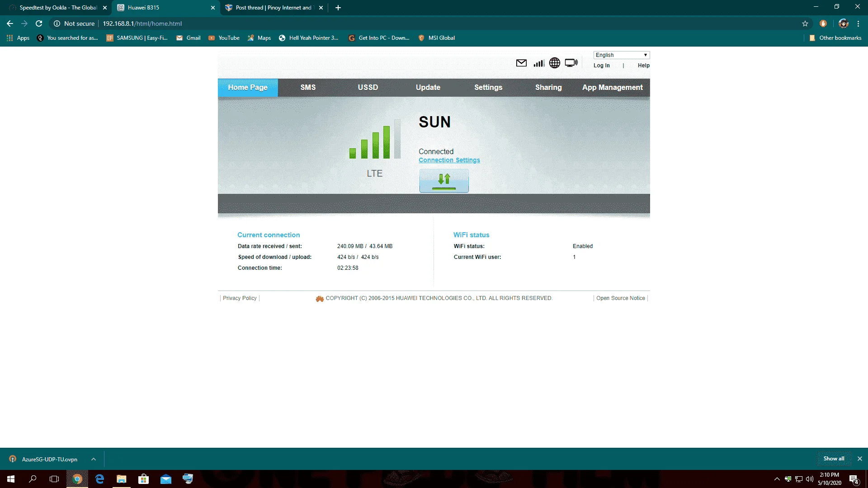Open the USSD tab
The height and width of the screenshot is (488, 868).
pos(368,88)
